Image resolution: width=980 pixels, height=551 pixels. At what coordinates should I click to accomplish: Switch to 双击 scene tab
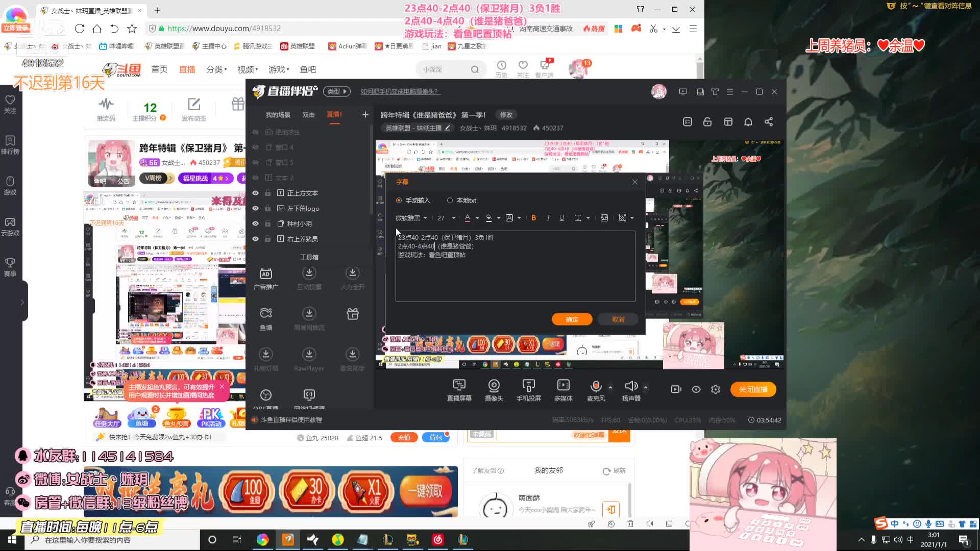309,115
